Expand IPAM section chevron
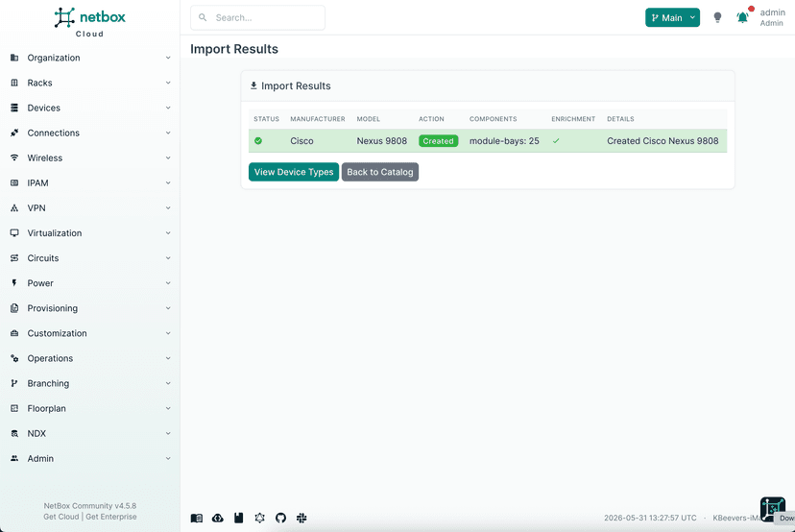The width and height of the screenshot is (795, 532). pyautogui.click(x=168, y=182)
